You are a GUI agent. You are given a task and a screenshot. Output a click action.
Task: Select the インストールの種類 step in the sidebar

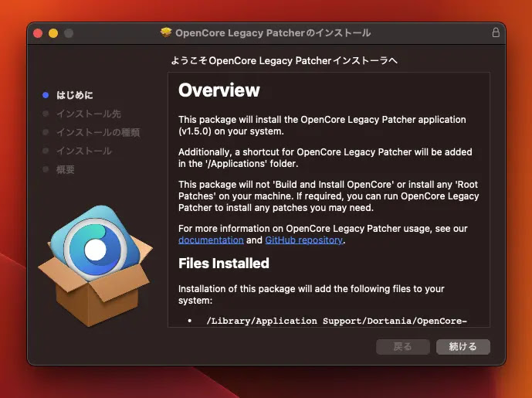tap(98, 132)
